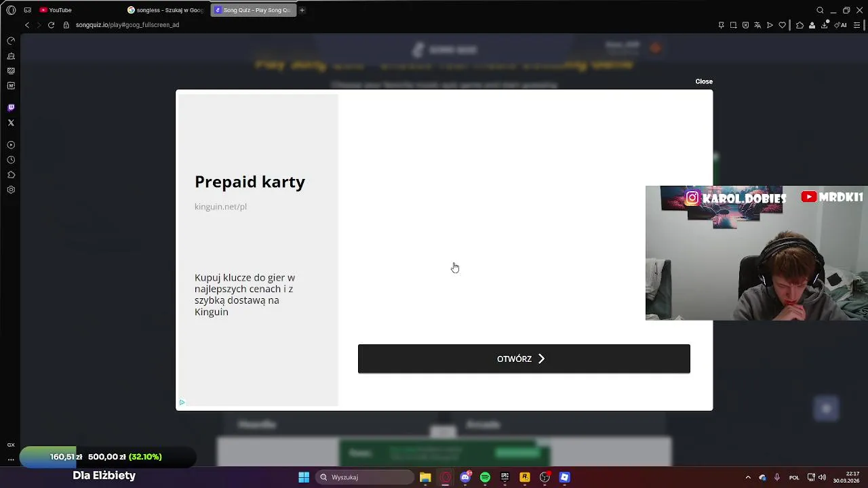Open Extensions cube icon in sidebar
The height and width of the screenshot is (488, 868).
click(x=11, y=175)
